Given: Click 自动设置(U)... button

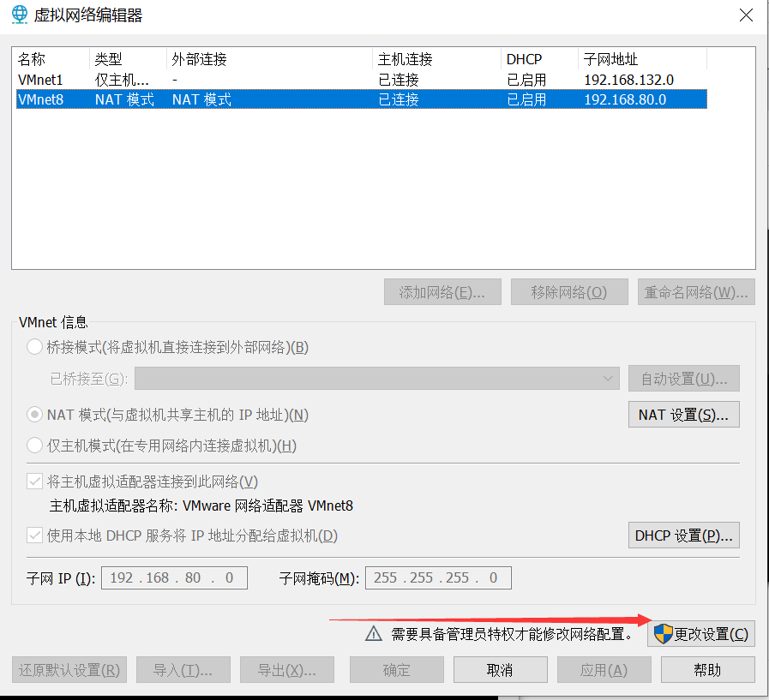Looking at the screenshot, I should [x=683, y=379].
